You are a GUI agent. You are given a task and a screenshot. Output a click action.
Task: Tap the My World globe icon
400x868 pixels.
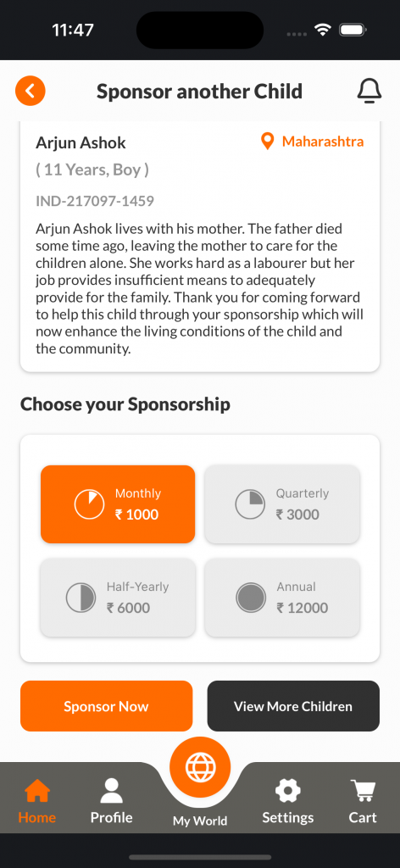(200, 767)
